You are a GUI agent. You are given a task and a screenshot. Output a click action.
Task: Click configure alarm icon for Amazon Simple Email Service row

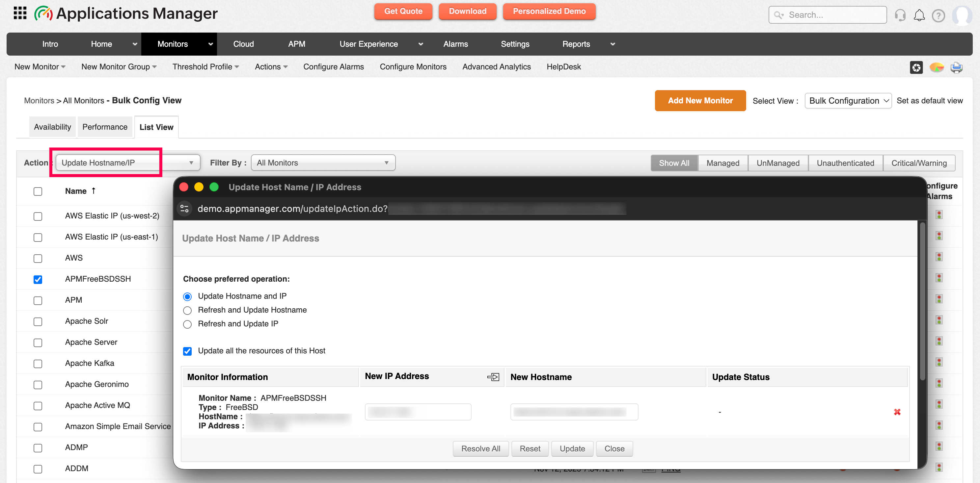pos(939,426)
